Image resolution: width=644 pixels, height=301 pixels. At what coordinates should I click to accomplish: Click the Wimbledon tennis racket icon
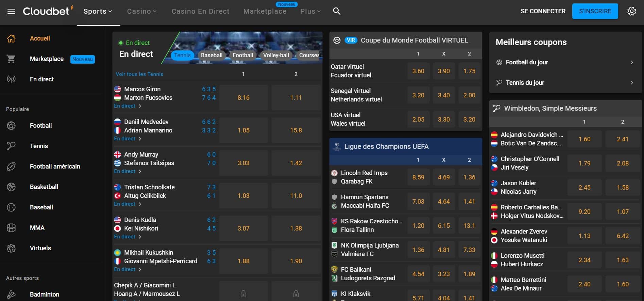point(496,108)
